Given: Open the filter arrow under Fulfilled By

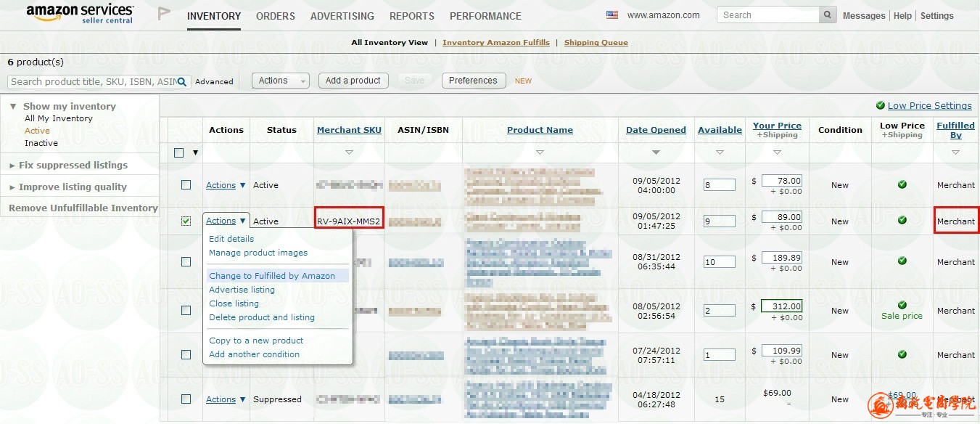Looking at the screenshot, I should (x=955, y=152).
